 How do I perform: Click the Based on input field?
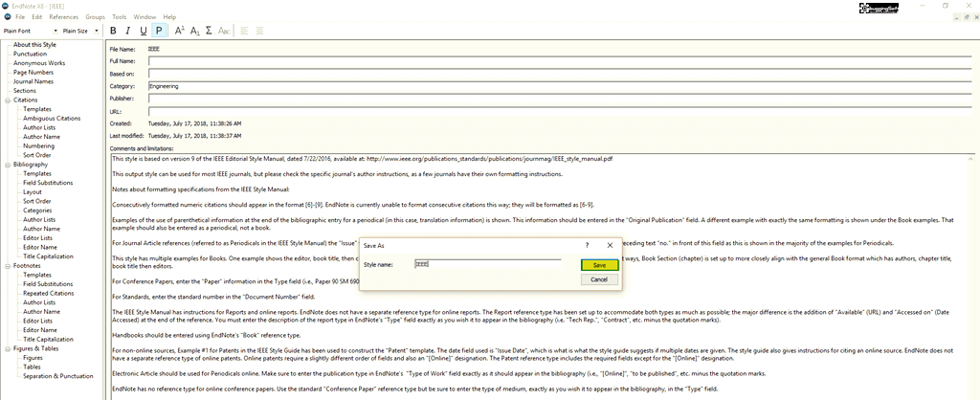[x=561, y=74]
